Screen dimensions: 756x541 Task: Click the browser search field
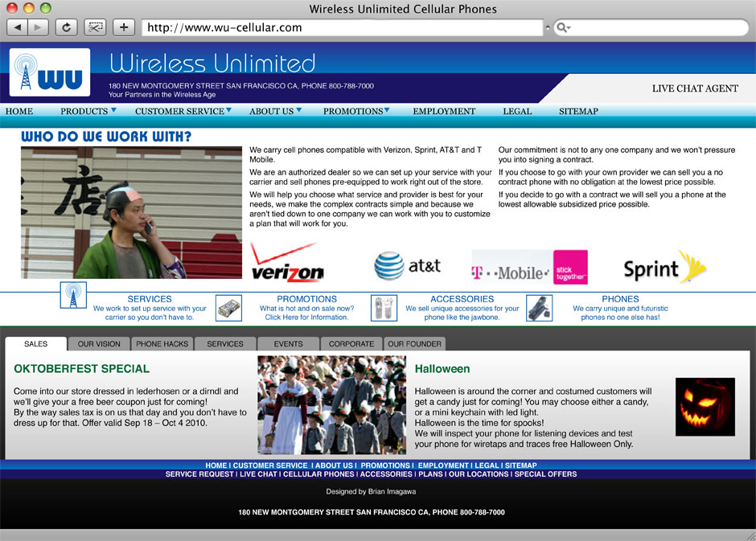click(651, 27)
